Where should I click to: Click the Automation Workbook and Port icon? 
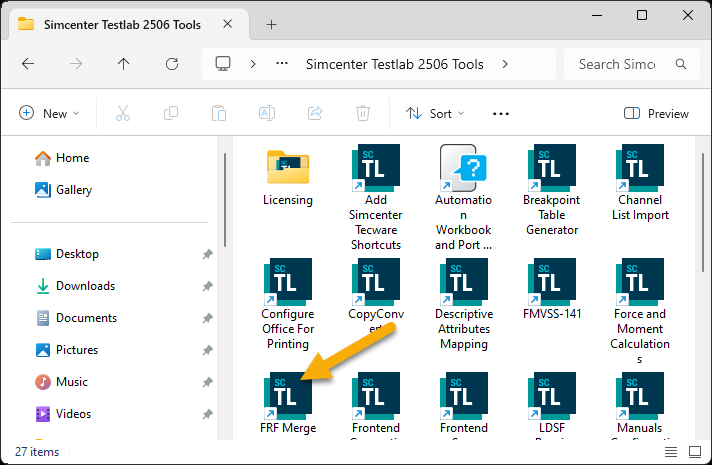point(464,168)
